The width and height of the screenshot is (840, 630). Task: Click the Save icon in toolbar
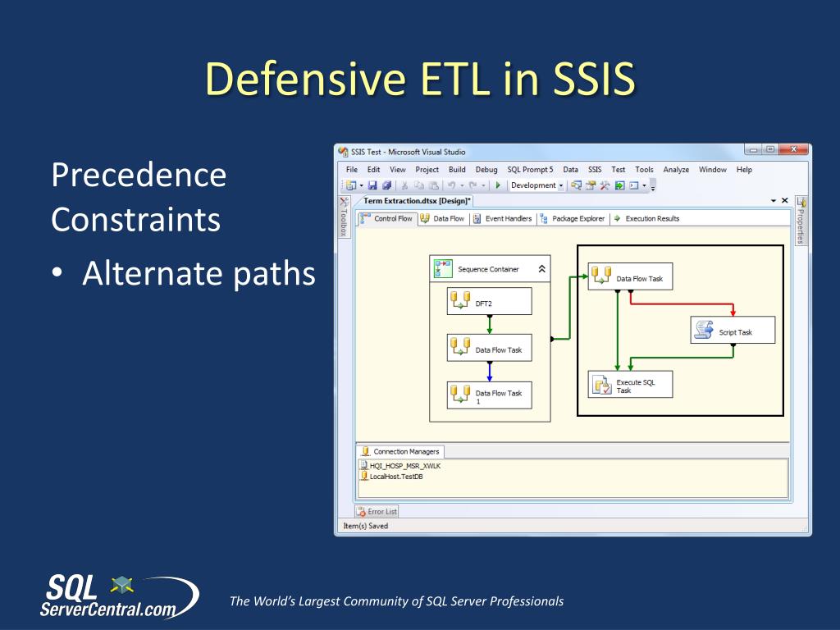(x=372, y=185)
